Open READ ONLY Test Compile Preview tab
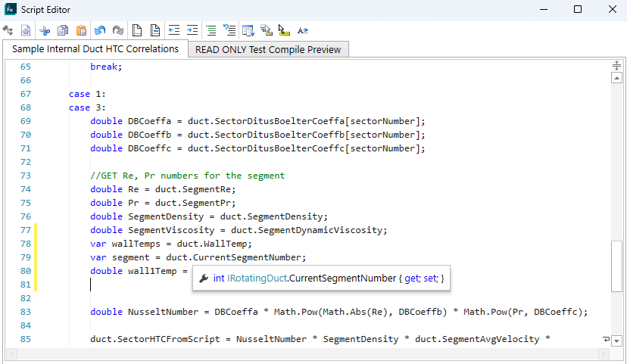Viewport: 627px width, 364px height. pyautogui.click(x=268, y=49)
